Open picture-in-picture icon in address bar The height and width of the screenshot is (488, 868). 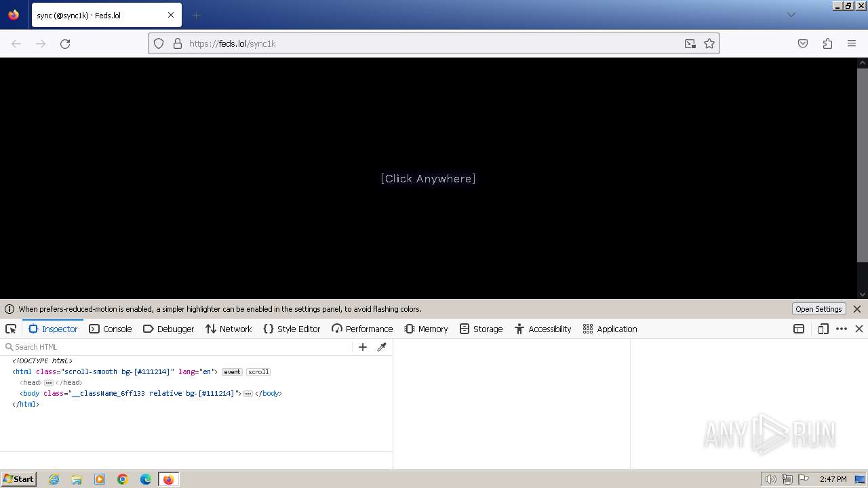[x=690, y=43]
